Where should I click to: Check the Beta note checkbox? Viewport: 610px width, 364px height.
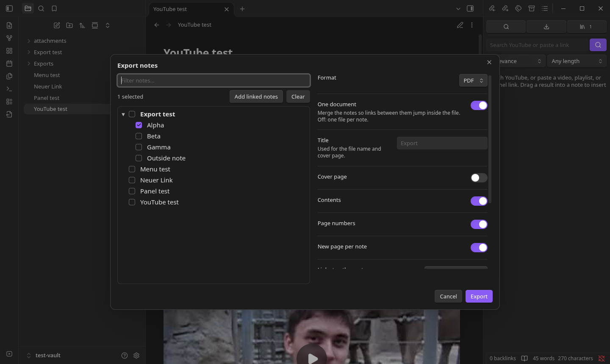click(x=139, y=136)
